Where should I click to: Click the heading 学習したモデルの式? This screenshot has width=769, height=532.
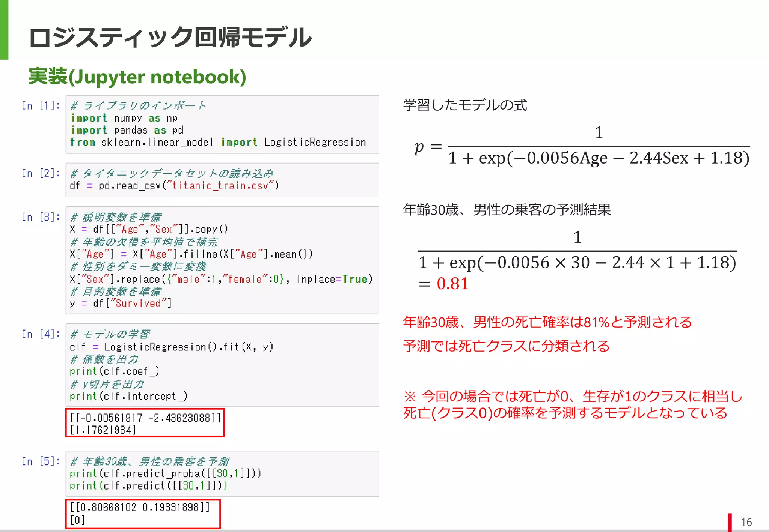point(465,105)
